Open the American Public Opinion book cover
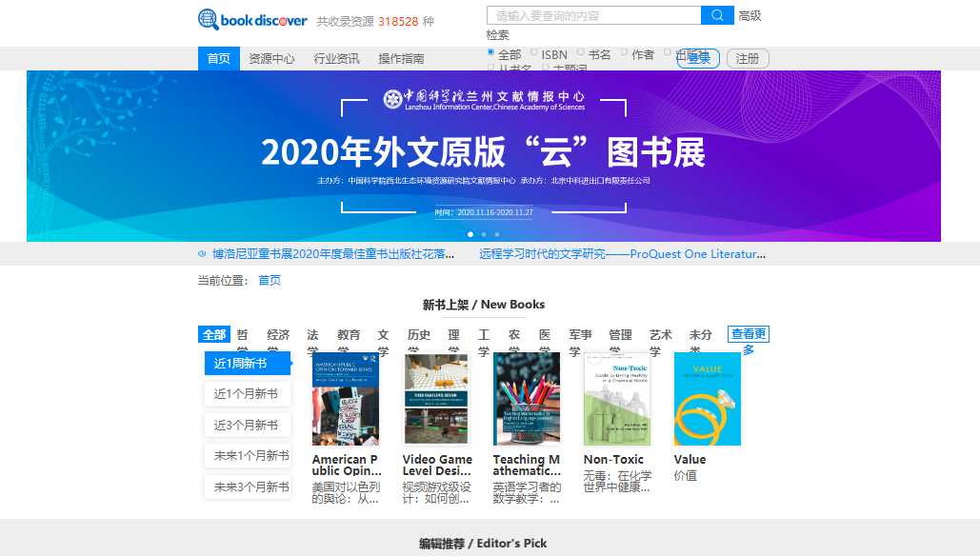Viewport: 980px width, 556px height. tap(346, 399)
